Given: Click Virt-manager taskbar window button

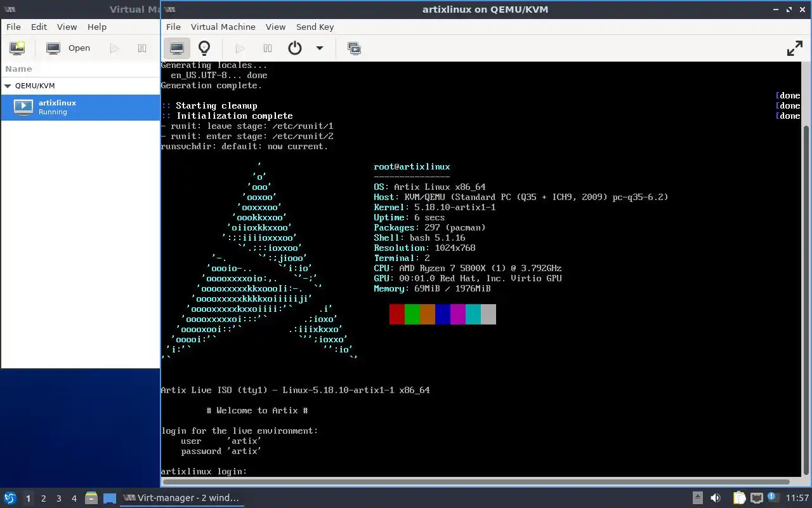Looking at the screenshot, I should 182,498.
